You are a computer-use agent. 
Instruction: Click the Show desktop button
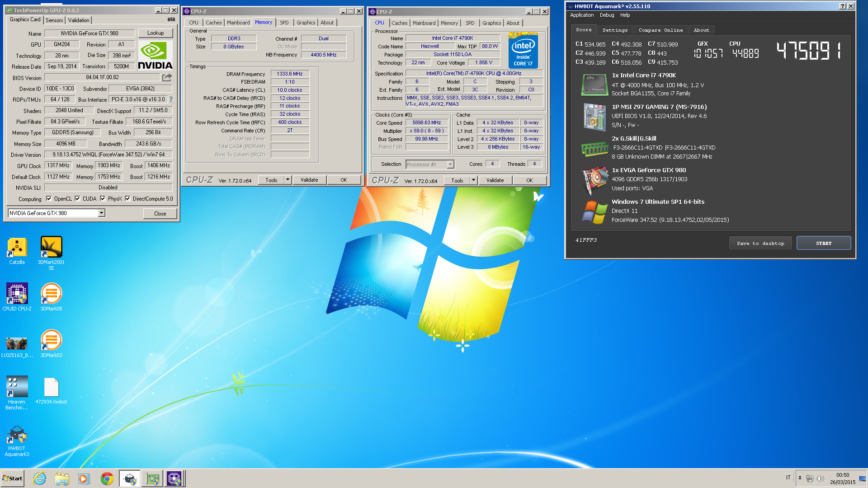click(863, 479)
